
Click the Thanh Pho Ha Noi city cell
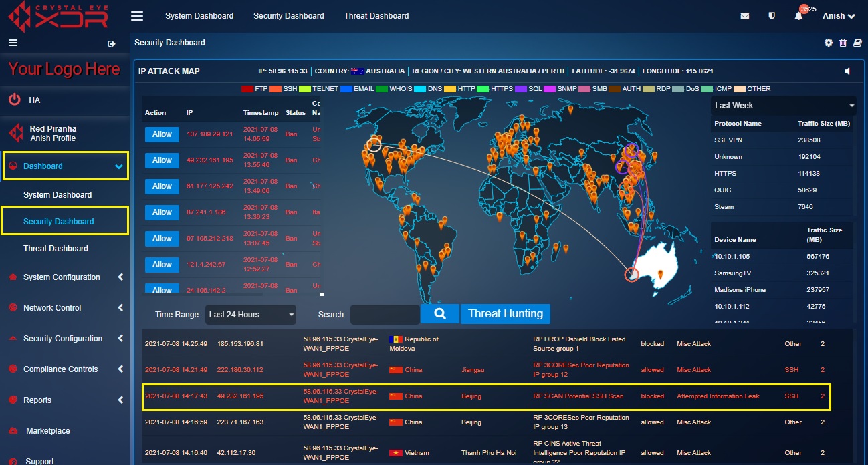[x=489, y=453]
